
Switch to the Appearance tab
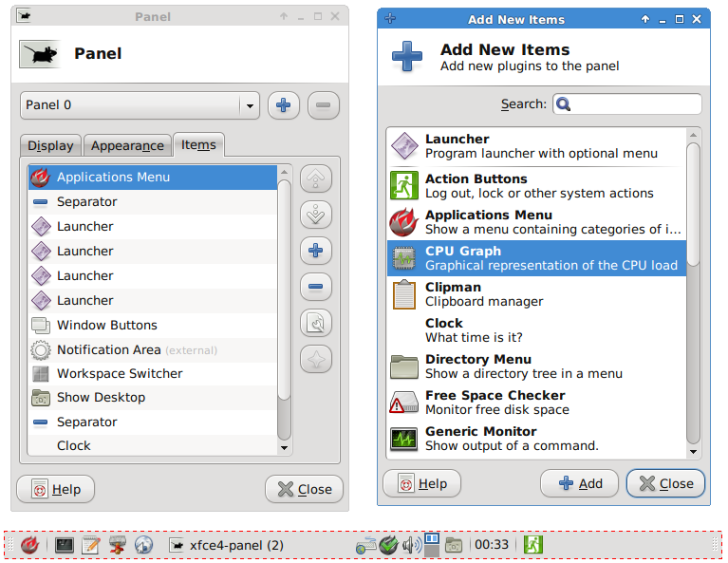tap(127, 145)
